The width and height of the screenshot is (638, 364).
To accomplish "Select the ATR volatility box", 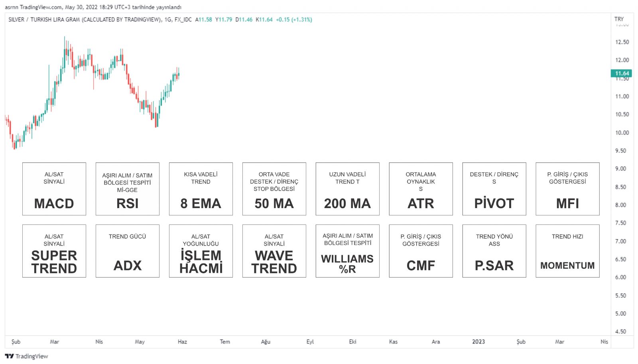I will click(x=421, y=189).
